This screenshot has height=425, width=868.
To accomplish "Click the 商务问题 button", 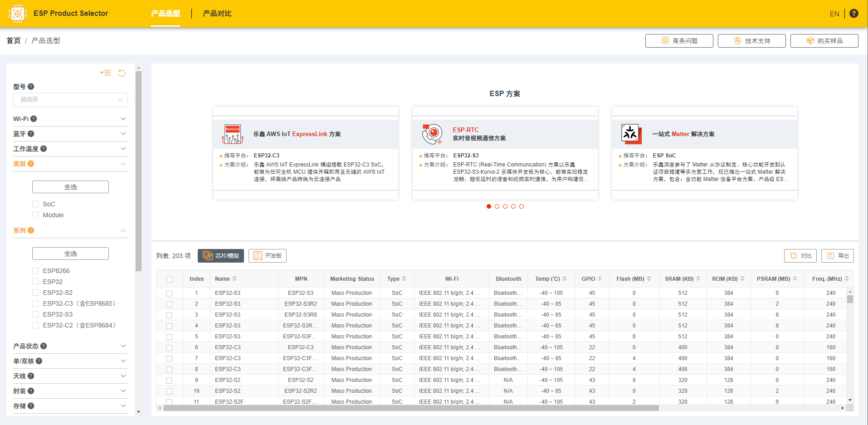I will point(679,41).
